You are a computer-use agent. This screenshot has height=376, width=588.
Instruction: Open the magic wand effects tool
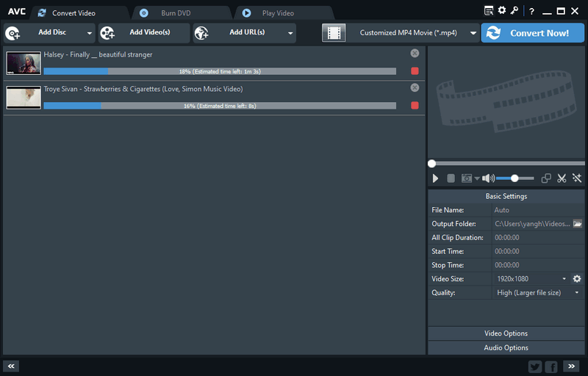coord(577,178)
